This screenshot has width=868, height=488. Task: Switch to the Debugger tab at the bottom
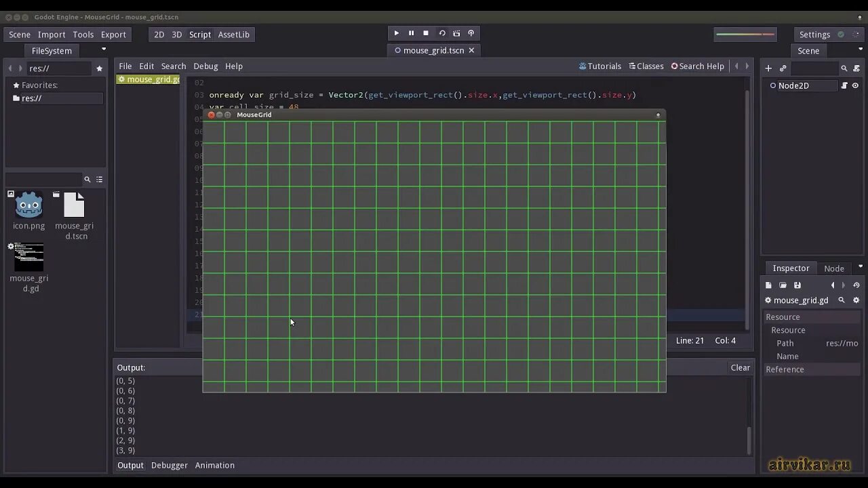click(169, 465)
